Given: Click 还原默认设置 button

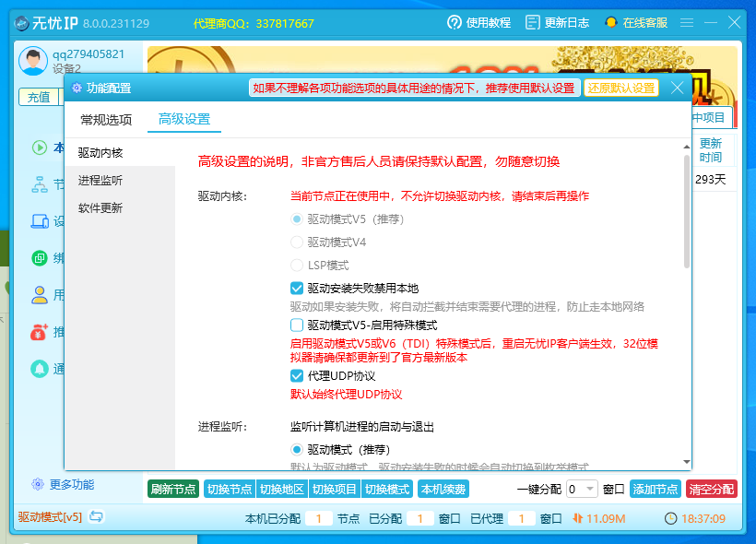Looking at the screenshot, I should click(621, 88).
